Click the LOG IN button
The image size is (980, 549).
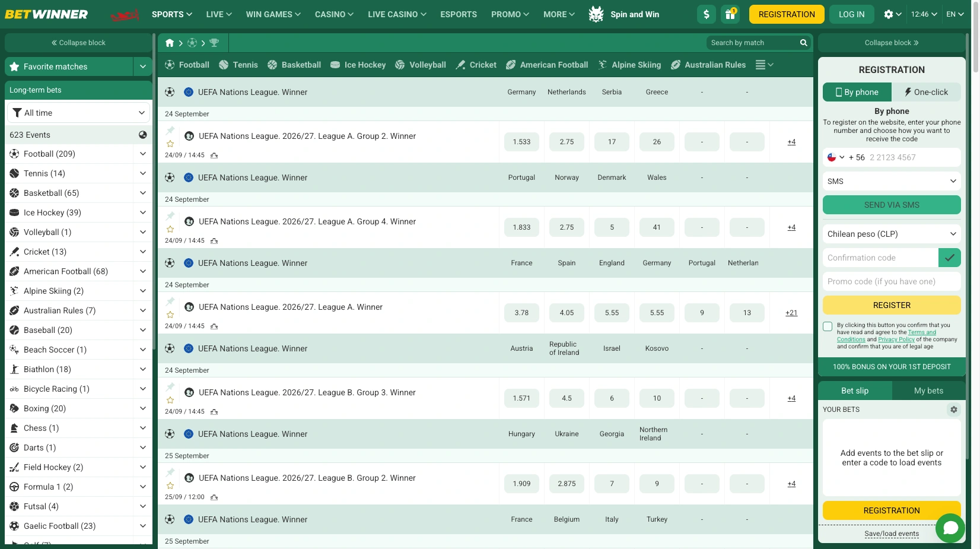point(851,14)
